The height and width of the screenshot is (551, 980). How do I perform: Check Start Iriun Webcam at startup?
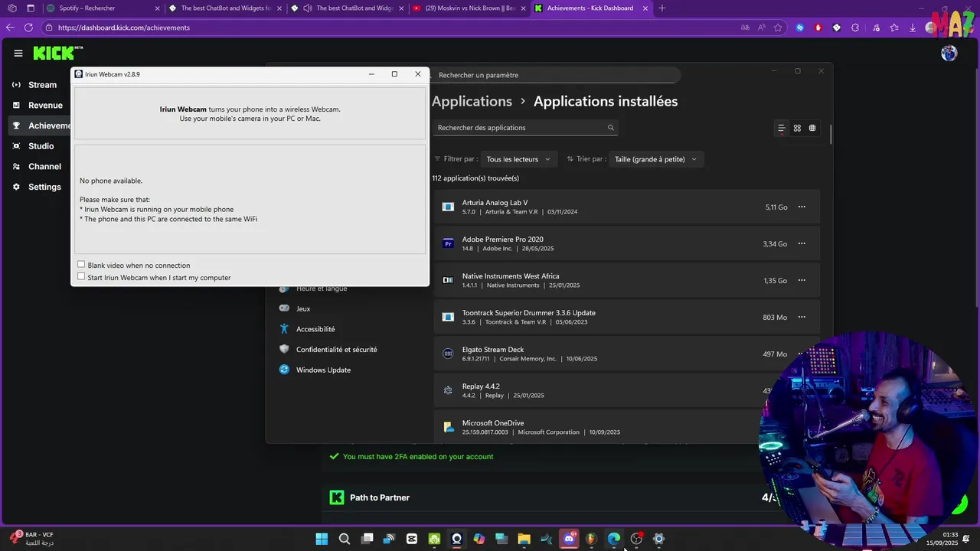coord(81,277)
